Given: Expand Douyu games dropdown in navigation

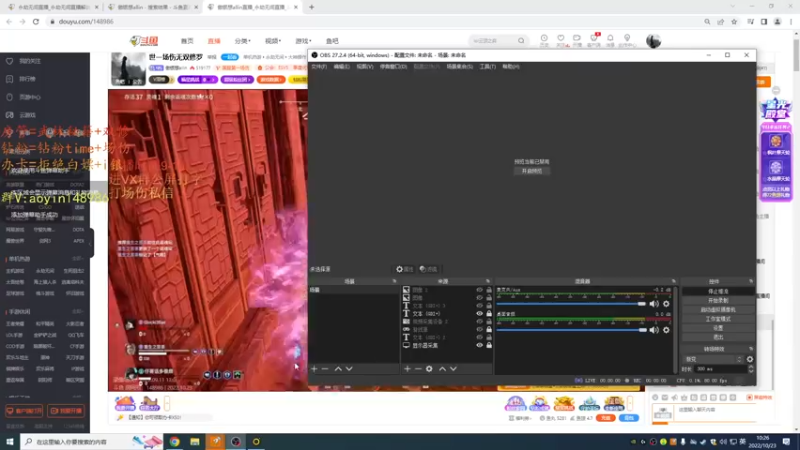Looking at the screenshot, I should point(303,41).
